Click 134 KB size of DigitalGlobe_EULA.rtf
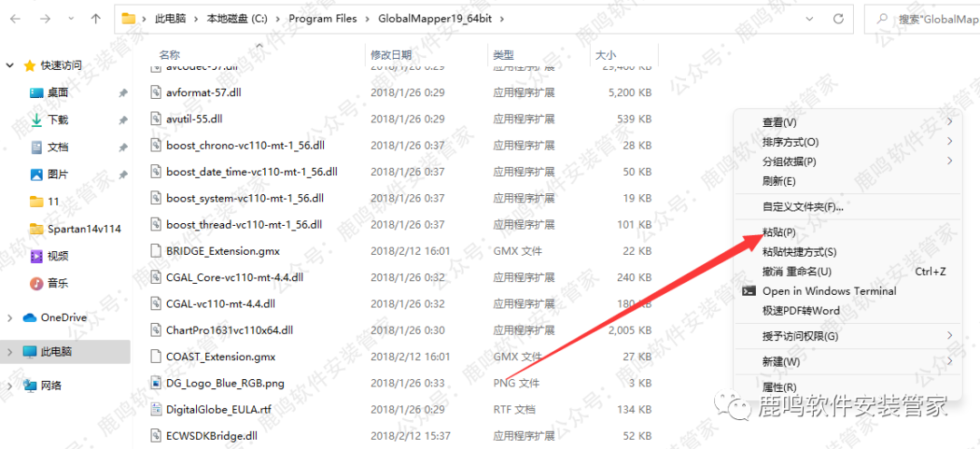The image size is (980, 449). (634, 410)
